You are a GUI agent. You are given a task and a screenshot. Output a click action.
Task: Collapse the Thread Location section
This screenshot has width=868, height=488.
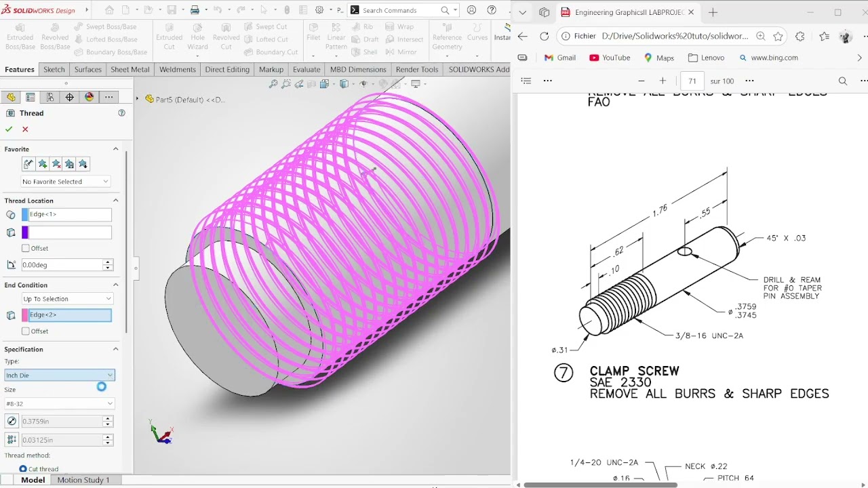(x=115, y=201)
